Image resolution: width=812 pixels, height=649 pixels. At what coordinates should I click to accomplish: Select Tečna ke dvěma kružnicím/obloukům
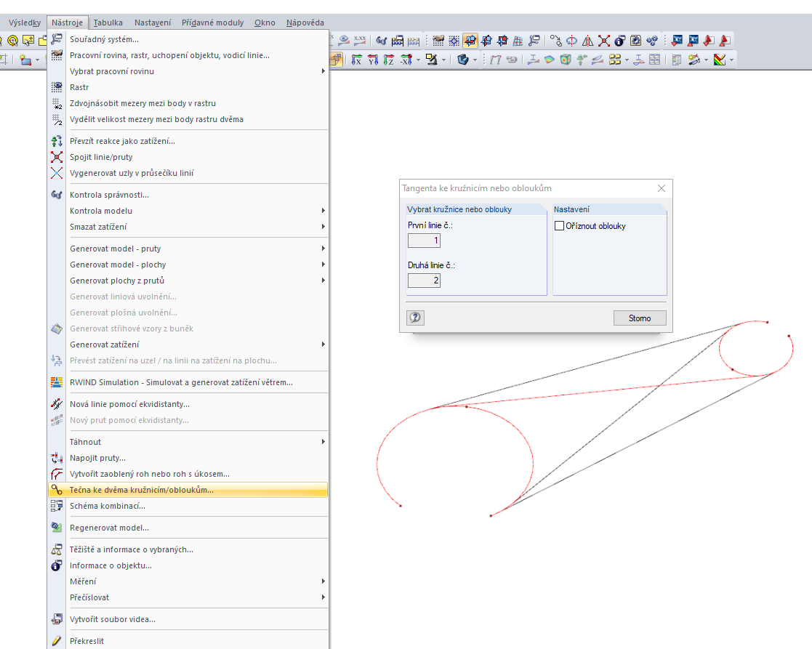188,490
